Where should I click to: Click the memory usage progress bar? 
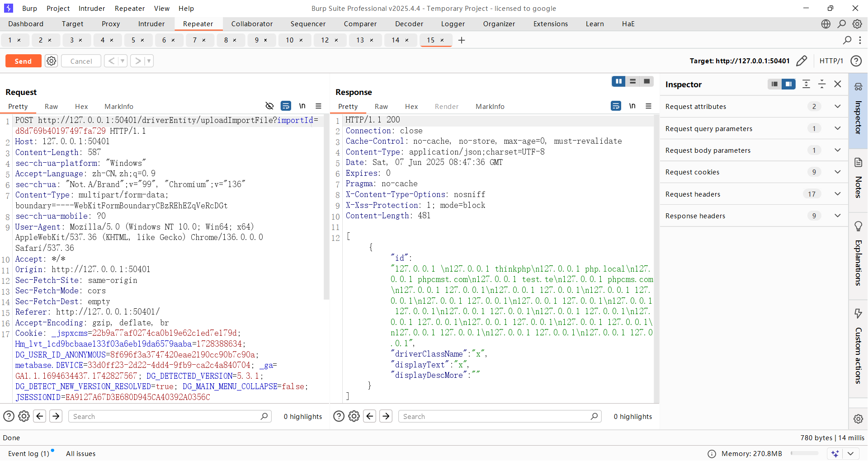[x=804, y=453]
